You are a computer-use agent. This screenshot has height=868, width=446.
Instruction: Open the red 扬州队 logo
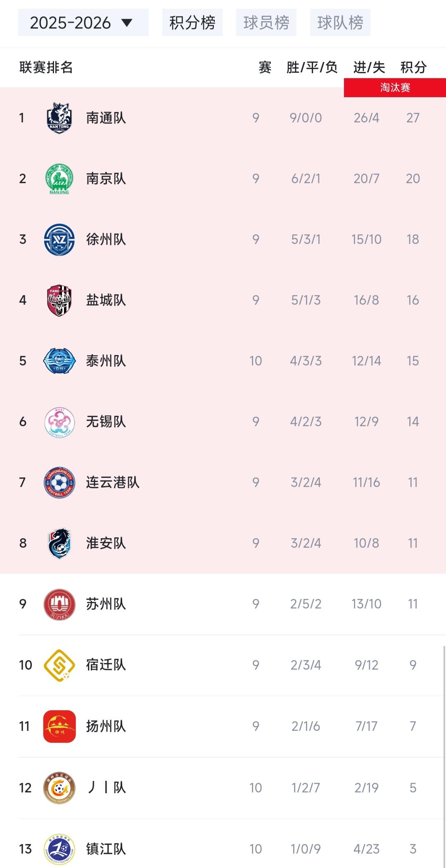pos(59,726)
